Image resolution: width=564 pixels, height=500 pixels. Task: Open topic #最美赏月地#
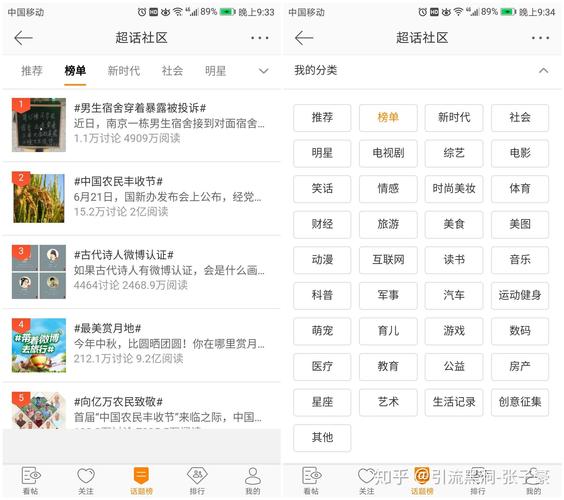(x=107, y=328)
